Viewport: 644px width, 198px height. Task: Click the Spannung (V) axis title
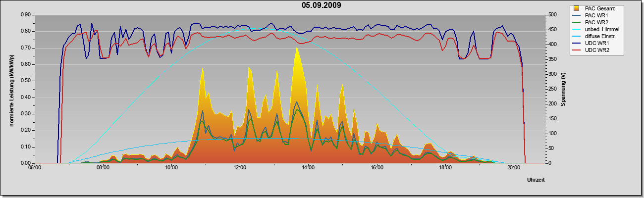pyautogui.click(x=563, y=89)
